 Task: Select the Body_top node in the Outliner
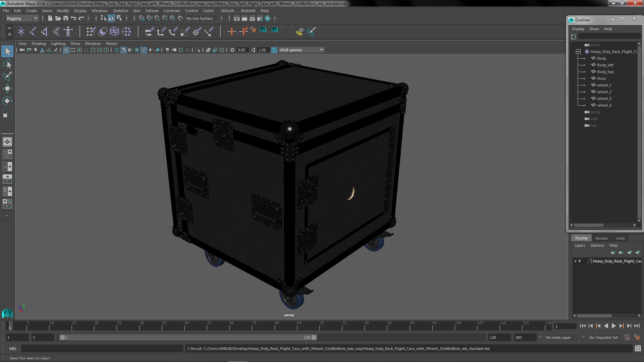(605, 72)
